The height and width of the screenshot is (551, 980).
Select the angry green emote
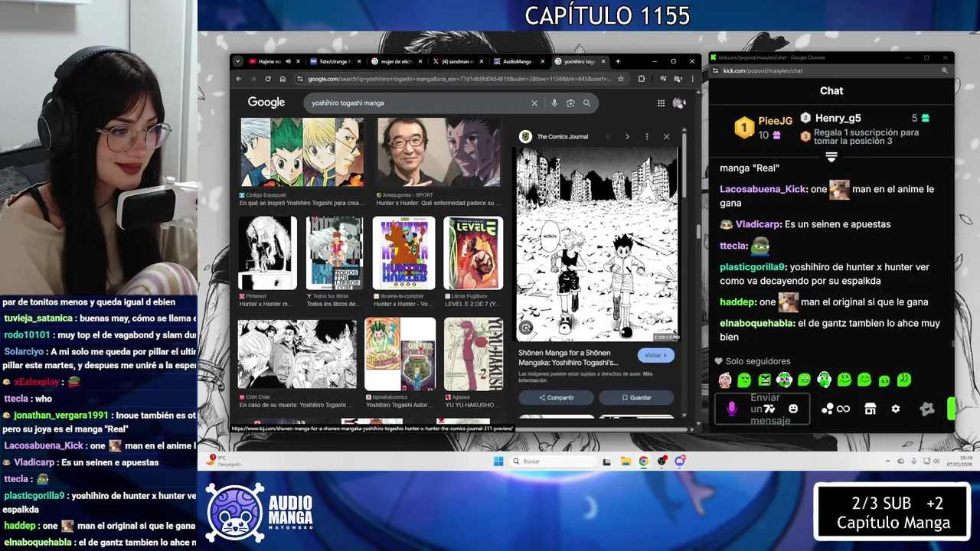tap(764, 380)
